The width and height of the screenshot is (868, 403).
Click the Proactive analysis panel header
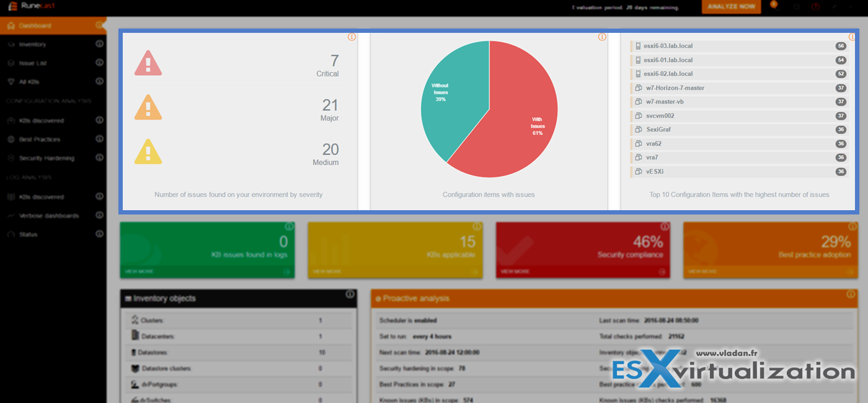point(614,298)
